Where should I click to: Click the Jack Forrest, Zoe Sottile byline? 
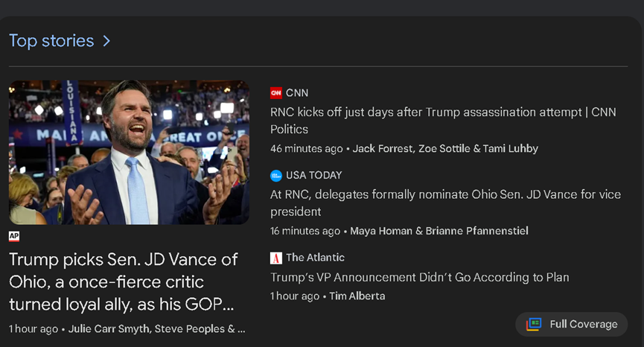point(445,149)
